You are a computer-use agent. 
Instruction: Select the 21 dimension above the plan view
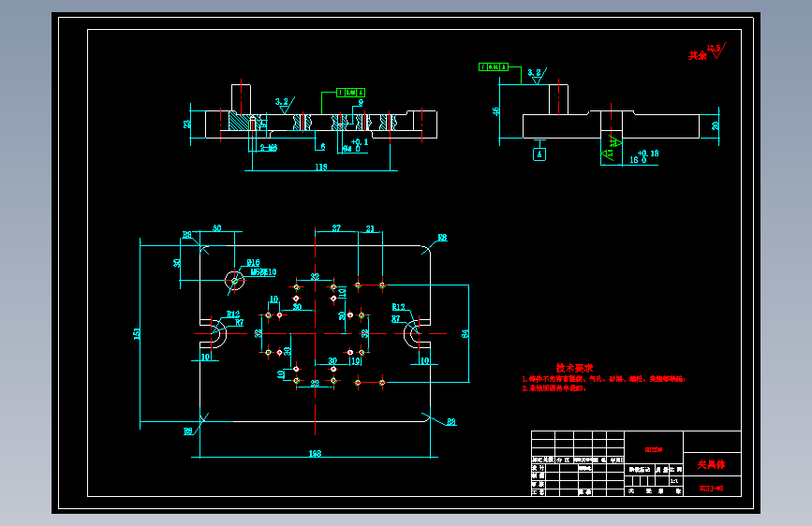[370, 228]
